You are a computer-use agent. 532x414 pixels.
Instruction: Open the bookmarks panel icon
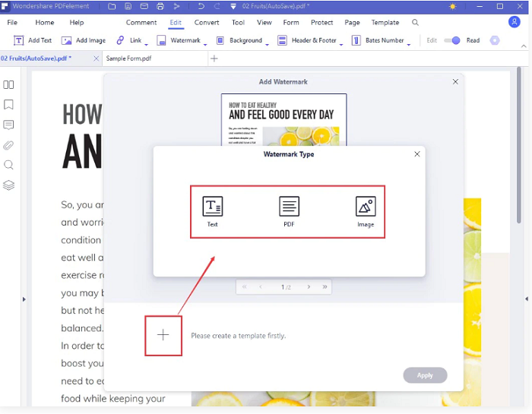pos(8,104)
